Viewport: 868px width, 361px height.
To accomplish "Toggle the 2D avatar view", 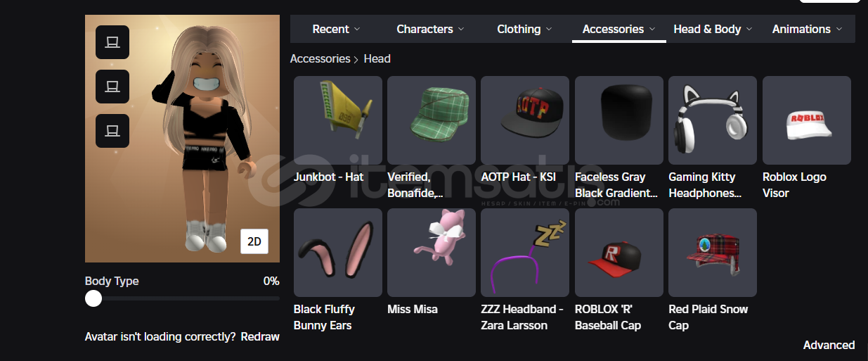I will [x=254, y=241].
